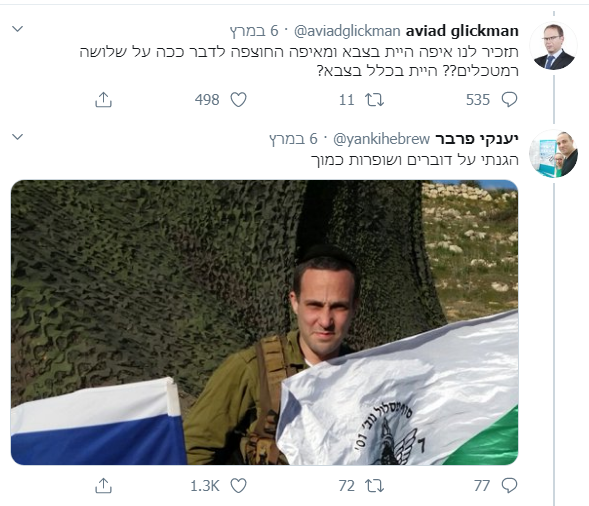The width and height of the screenshot is (589, 506).
Task: Open the @aviadglickman handle link
Action: [x=347, y=31]
